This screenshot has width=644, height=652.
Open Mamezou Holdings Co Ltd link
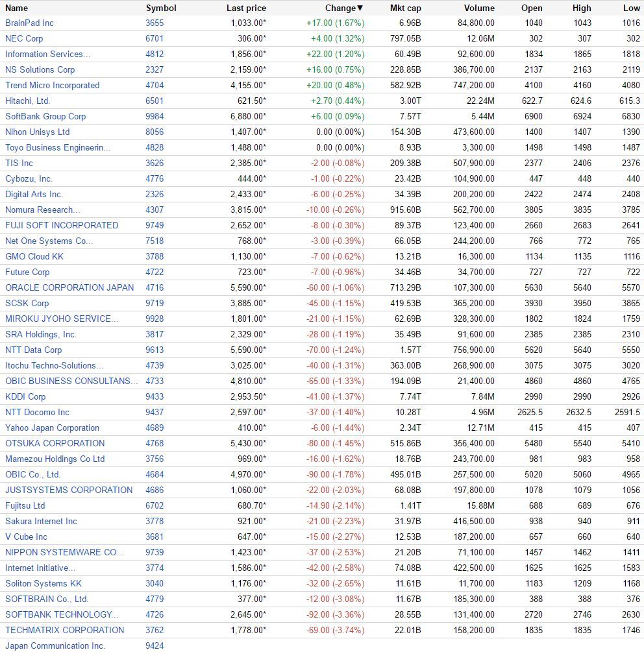click(x=55, y=459)
